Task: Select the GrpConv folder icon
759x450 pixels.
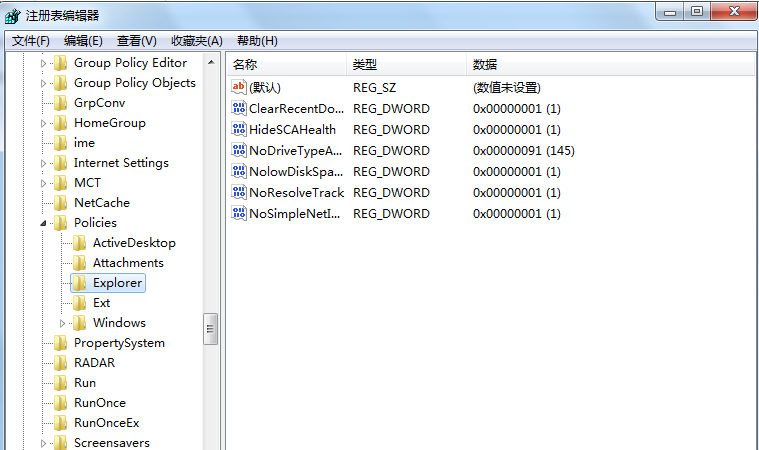Action: point(61,103)
